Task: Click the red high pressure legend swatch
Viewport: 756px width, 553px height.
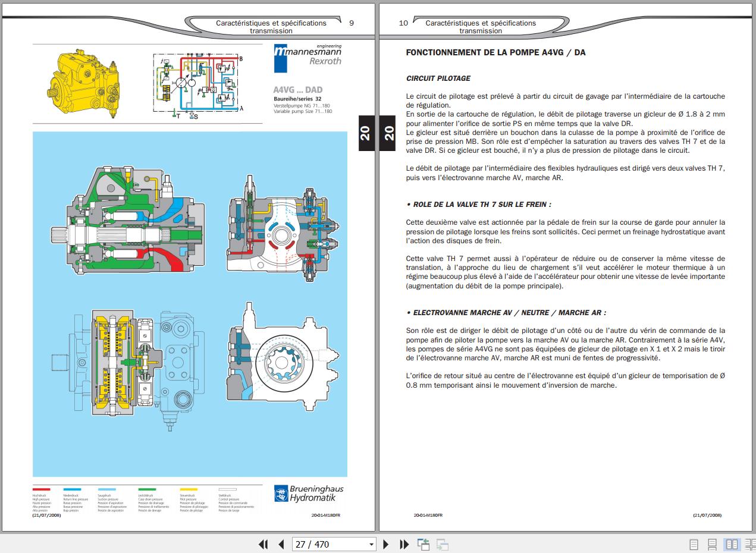Action: pyautogui.click(x=41, y=489)
